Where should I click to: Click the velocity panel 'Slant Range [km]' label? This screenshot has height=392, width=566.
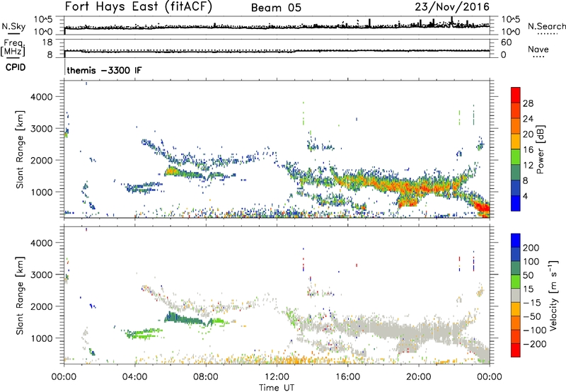[20, 295]
